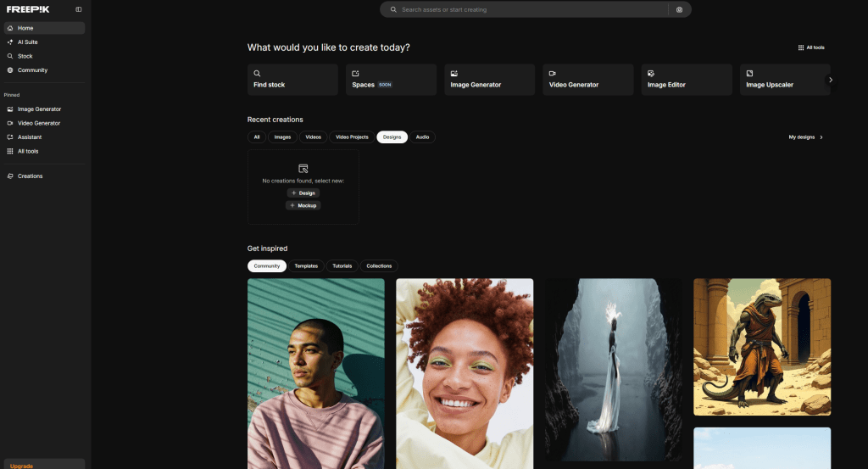
Task: Open the Image Editor tool card
Action: pyautogui.click(x=686, y=80)
